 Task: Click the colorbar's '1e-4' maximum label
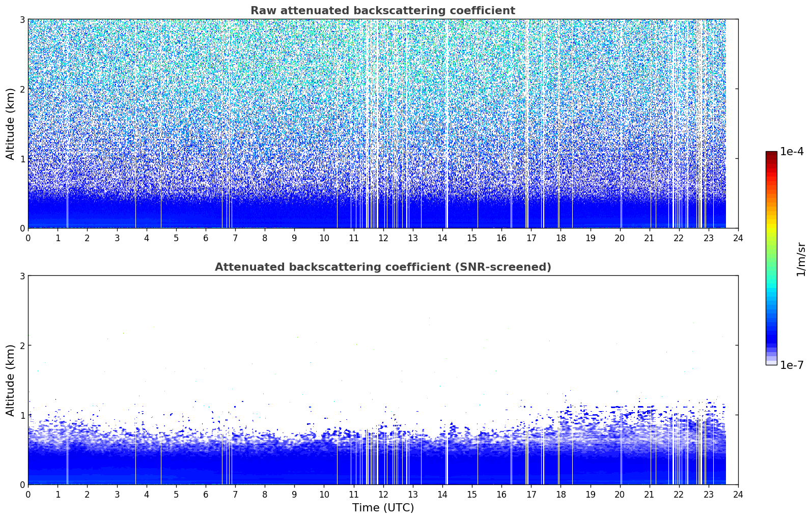tap(792, 152)
